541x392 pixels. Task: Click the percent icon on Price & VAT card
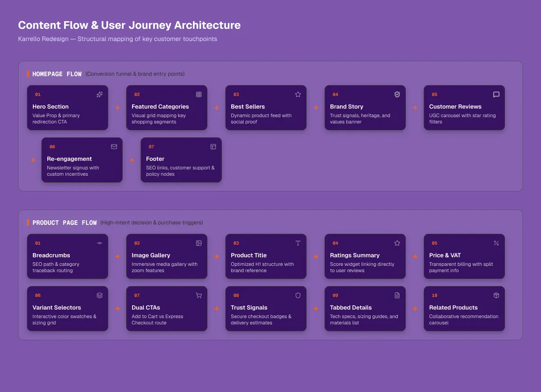click(x=496, y=243)
